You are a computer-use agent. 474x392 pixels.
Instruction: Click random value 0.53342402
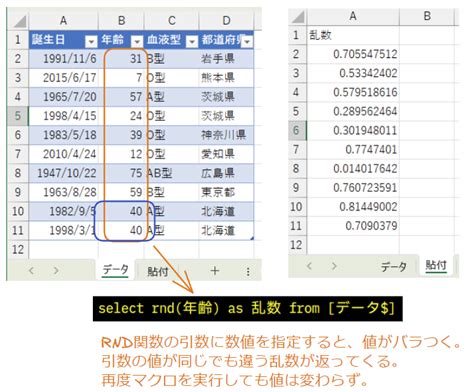pyautogui.click(x=353, y=73)
